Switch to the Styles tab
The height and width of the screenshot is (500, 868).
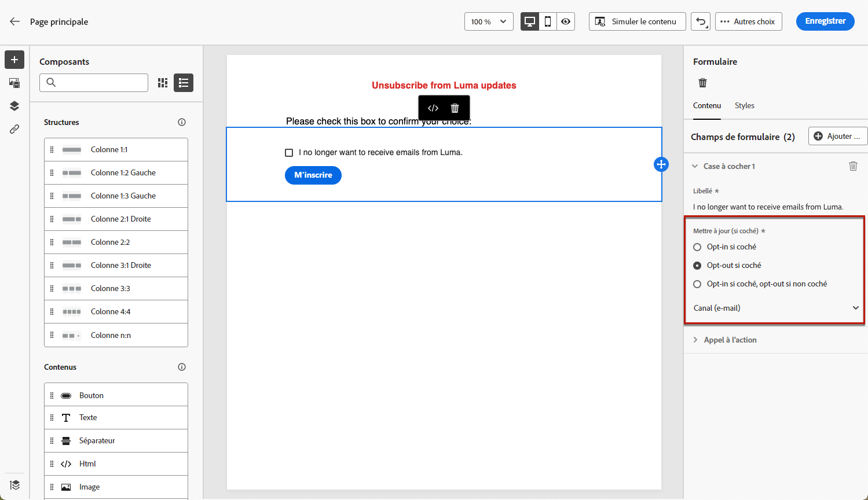click(745, 106)
